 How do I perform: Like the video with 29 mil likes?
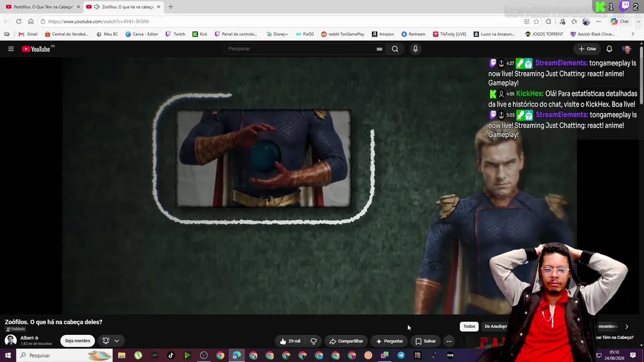pyautogui.click(x=290, y=341)
